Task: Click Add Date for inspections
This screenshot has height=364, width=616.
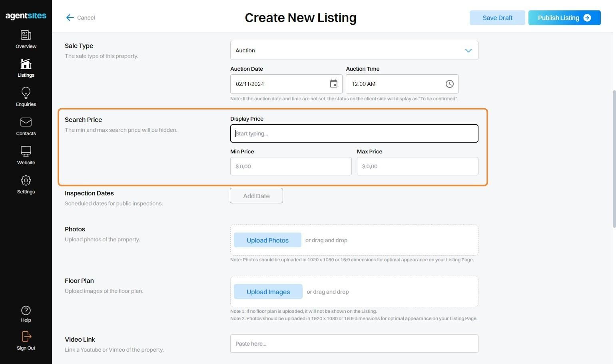Action: click(256, 196)
